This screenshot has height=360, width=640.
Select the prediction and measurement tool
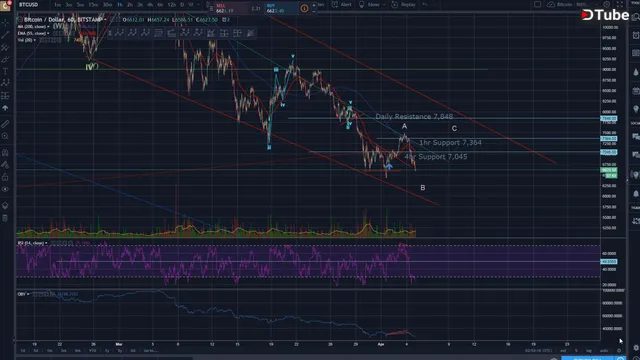(x=5, y=96)
